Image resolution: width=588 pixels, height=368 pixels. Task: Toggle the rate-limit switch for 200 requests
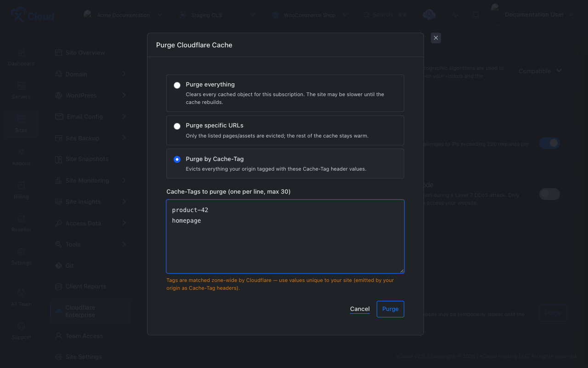(549, 143)
